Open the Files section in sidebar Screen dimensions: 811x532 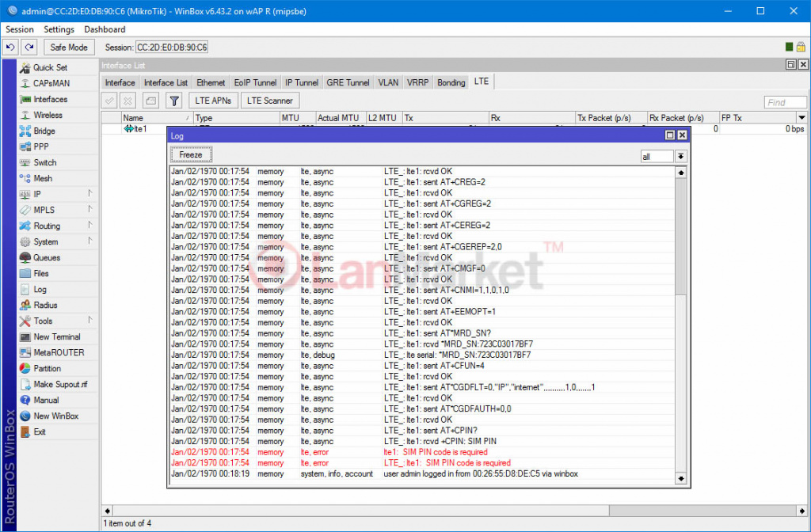41,273
